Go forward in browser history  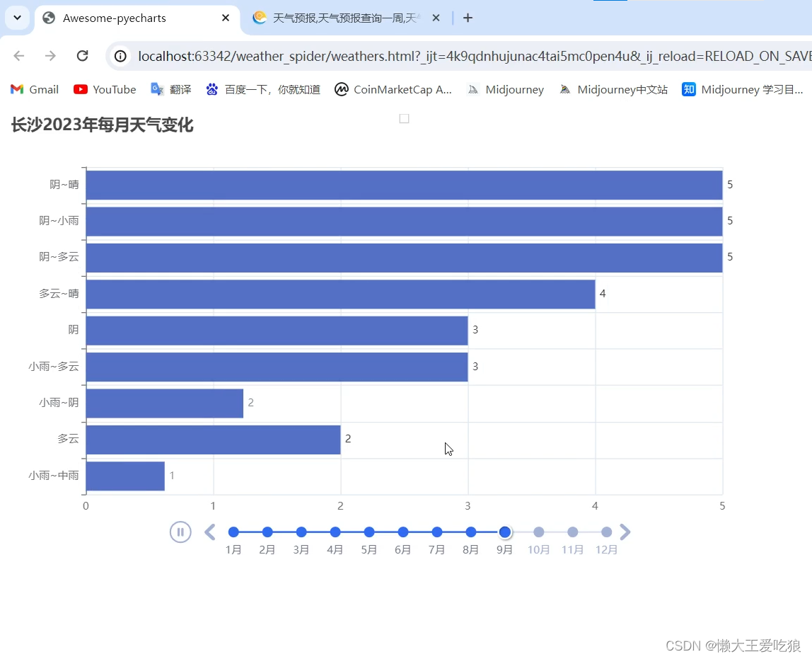pos(50,55)
